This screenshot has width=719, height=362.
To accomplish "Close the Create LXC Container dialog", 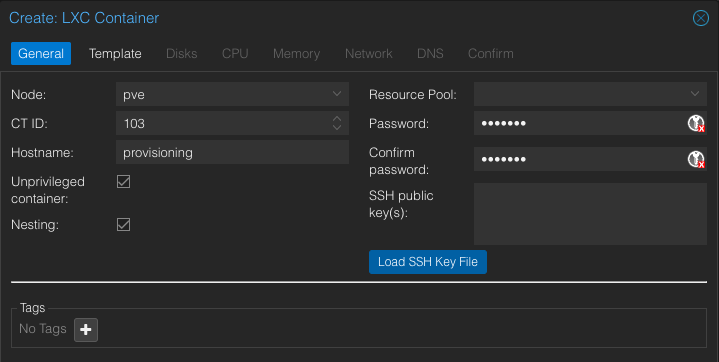I will 701,18.
